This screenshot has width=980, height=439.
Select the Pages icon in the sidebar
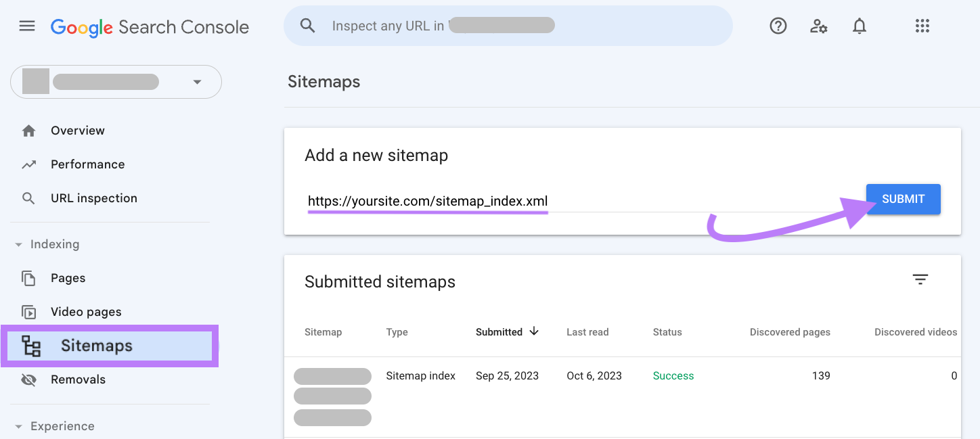coord(28,278)
